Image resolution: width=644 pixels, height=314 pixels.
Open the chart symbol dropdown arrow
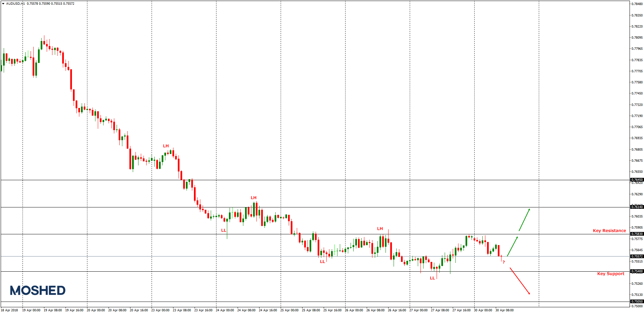3,4
